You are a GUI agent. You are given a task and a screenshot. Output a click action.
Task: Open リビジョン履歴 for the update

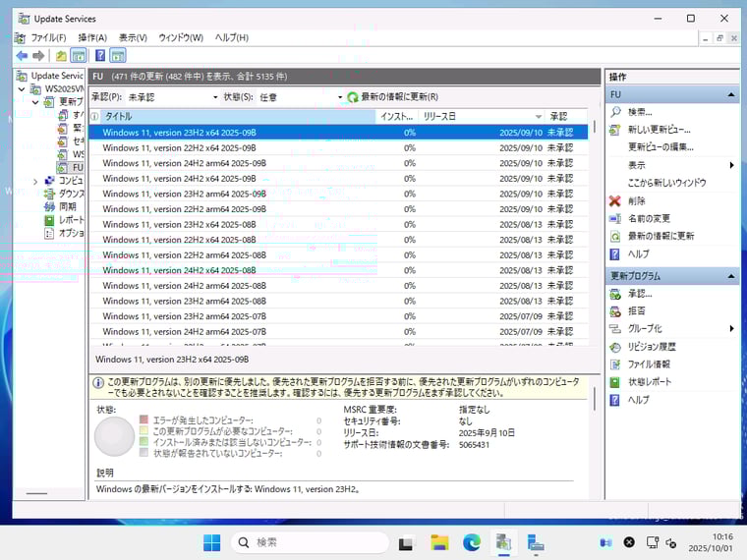(651, 347)
